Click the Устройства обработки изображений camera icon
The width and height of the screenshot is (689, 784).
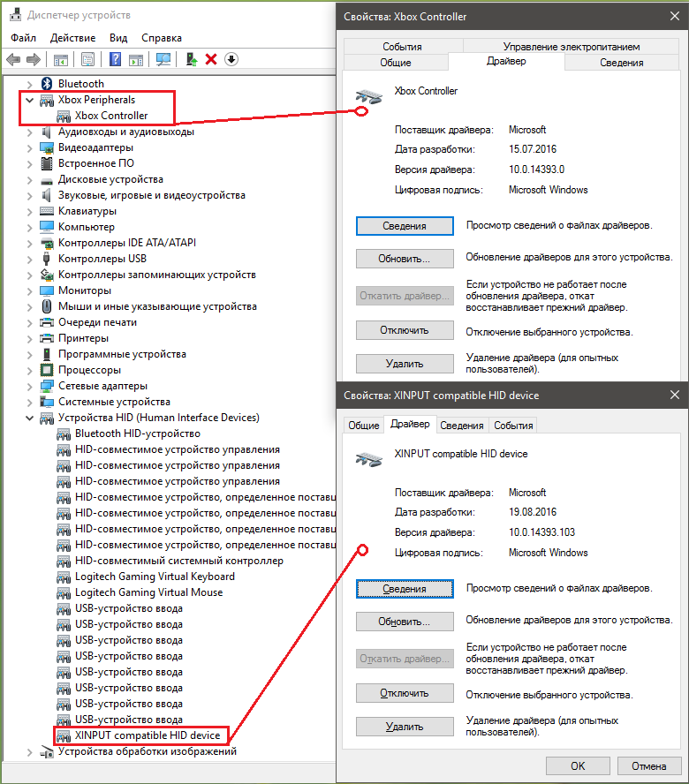tap(47, 752)
